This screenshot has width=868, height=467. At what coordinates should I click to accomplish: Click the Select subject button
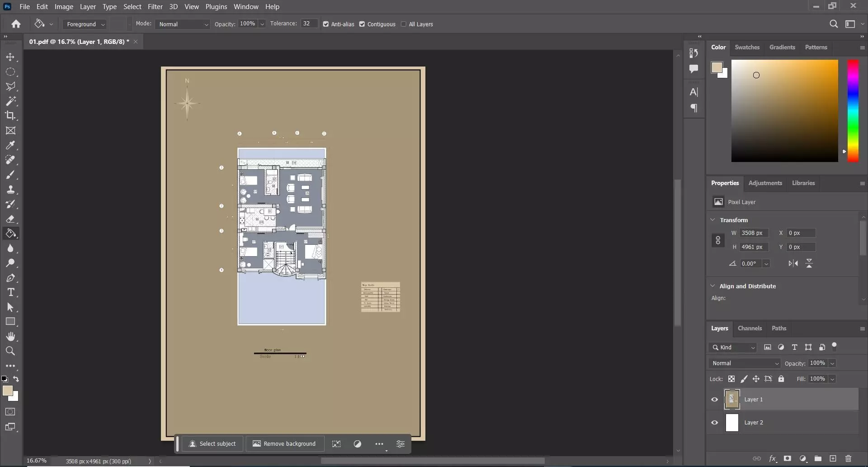(212, 444)
